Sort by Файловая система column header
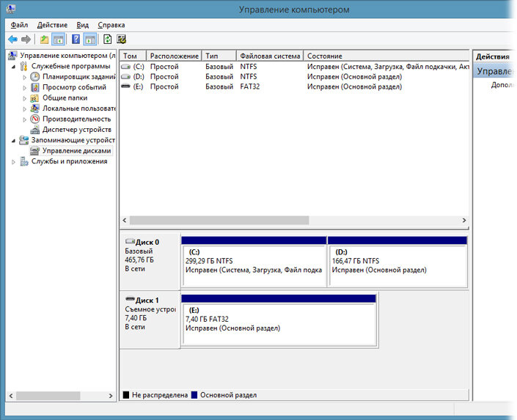The width and height of the screenshot is (517, 420). pos(270,56)
